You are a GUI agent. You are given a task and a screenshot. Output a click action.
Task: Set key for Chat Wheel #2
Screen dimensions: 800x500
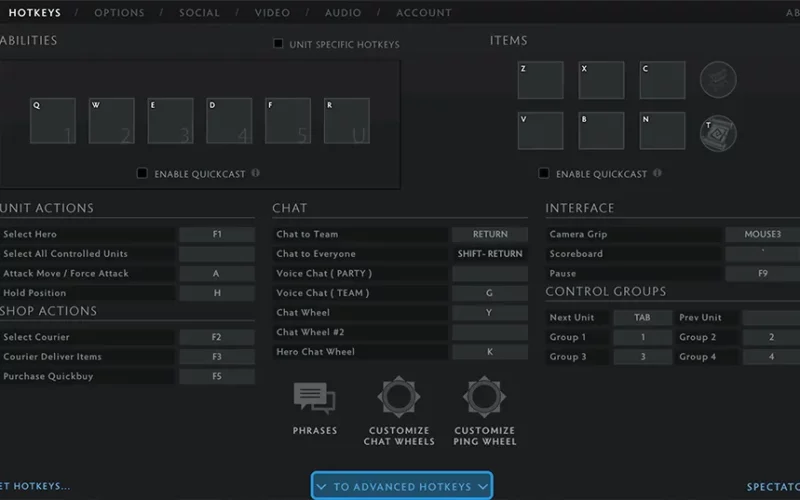490,332
